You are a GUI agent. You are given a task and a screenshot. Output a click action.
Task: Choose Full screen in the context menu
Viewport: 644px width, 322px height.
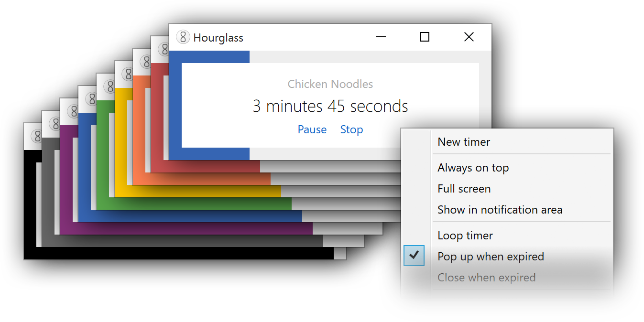coord(464,188)
